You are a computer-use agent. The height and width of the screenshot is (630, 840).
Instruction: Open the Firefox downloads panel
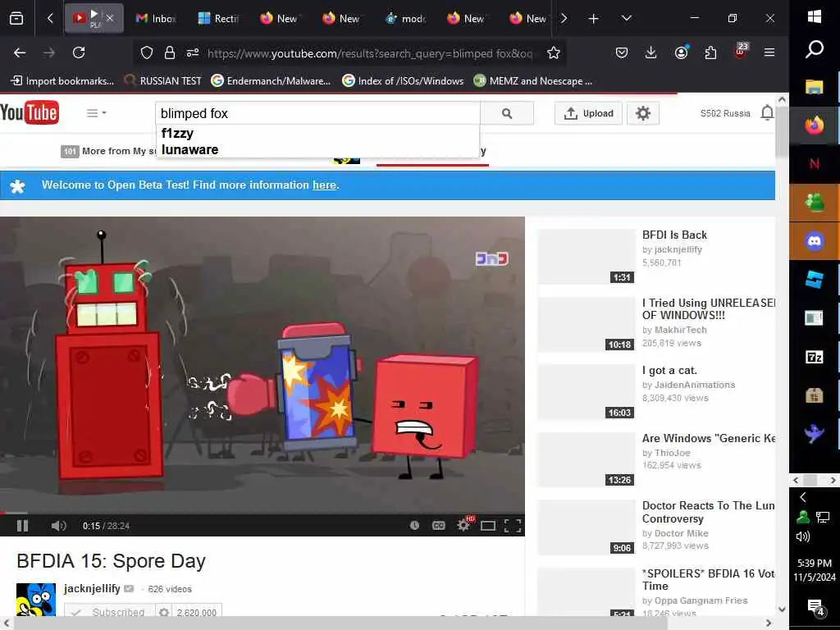tap(651, 52)
